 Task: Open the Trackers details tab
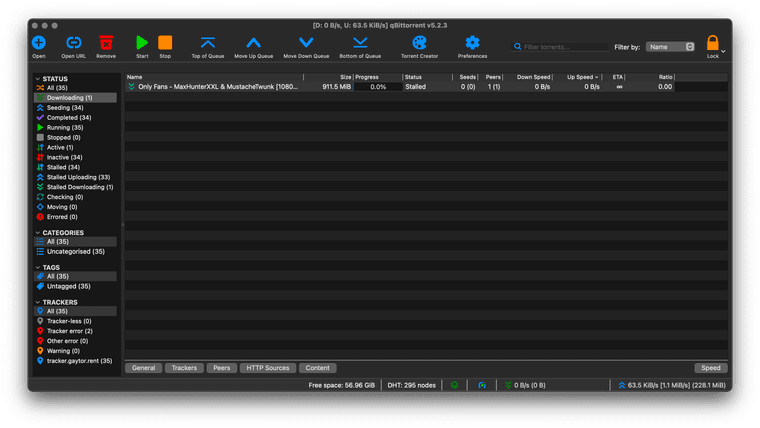click(184, 368)
